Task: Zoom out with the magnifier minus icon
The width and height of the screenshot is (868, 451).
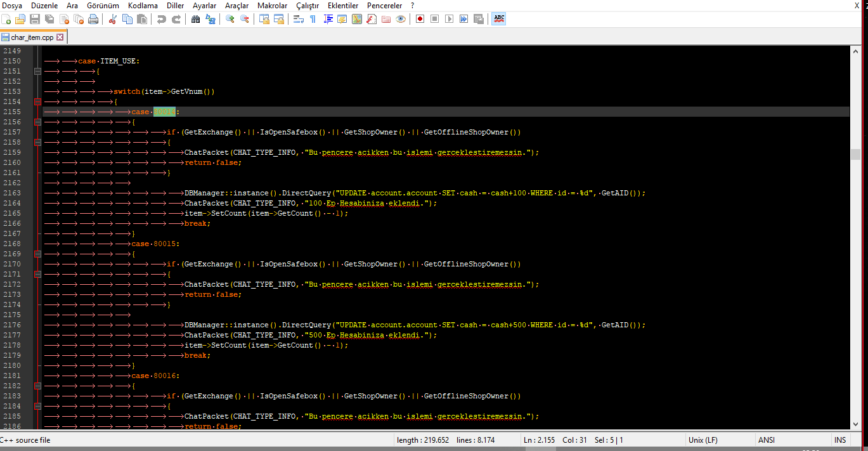Action: [x=245, y=19]
